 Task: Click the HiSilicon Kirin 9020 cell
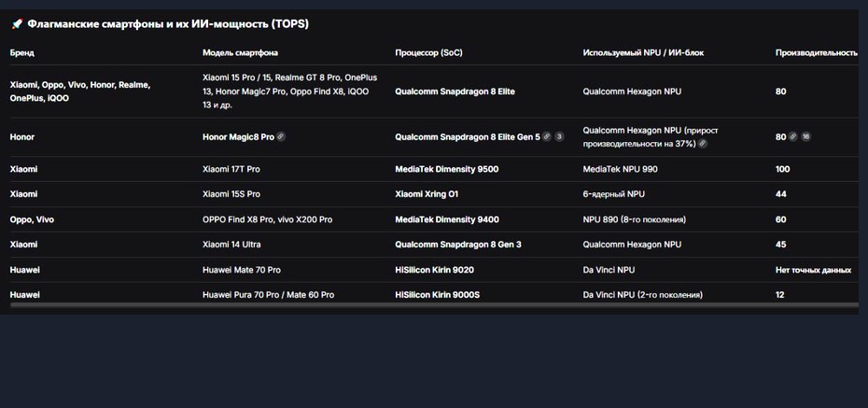click(x=435, y=270)
